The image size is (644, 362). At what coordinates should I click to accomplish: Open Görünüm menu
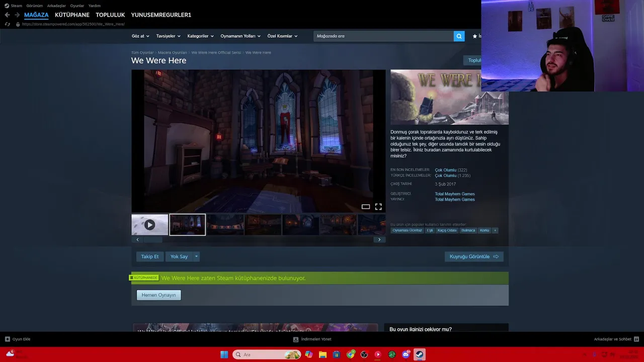click(35, 6)
